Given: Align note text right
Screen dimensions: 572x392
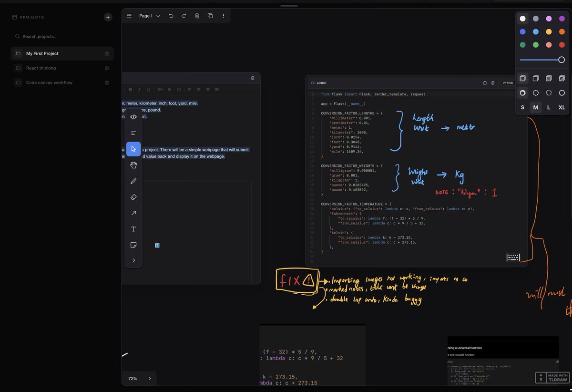Looking at the screenshot, I should click(x=207, y=90).
